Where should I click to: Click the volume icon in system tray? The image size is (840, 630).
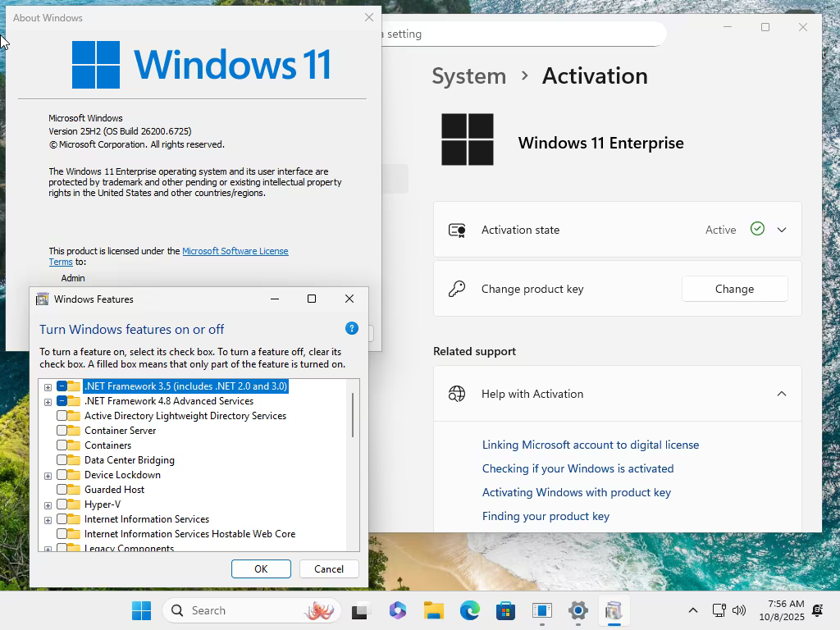pyautogui.click(x=739, y=610)
